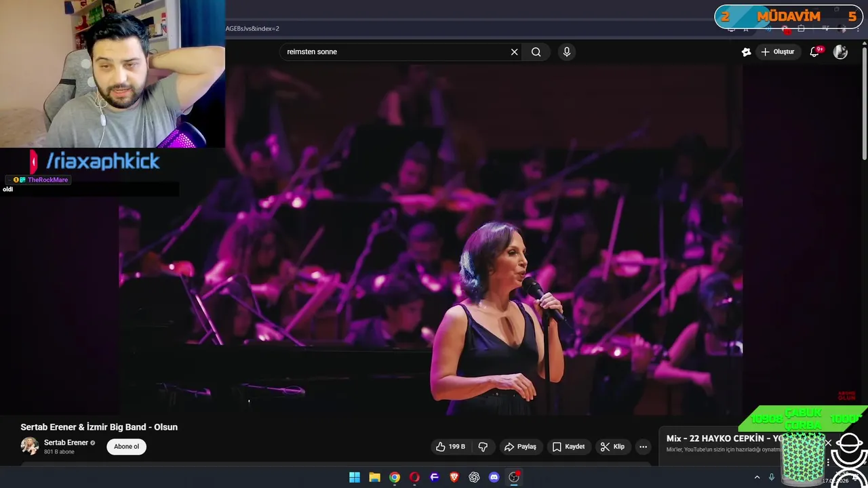Open ChatGPT app from taskbar
868x488 pixels.
(474, 477)
